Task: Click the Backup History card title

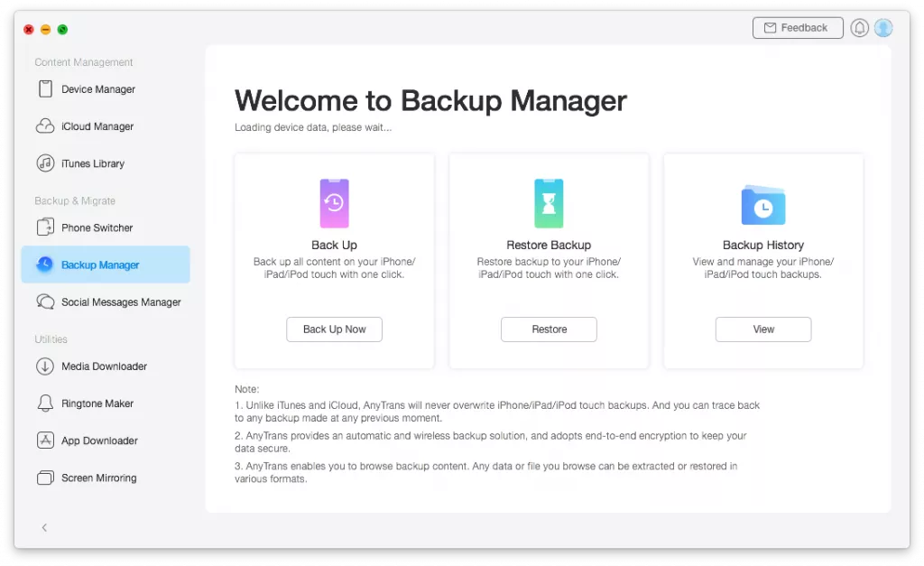Action: click(x=763, y=245)
